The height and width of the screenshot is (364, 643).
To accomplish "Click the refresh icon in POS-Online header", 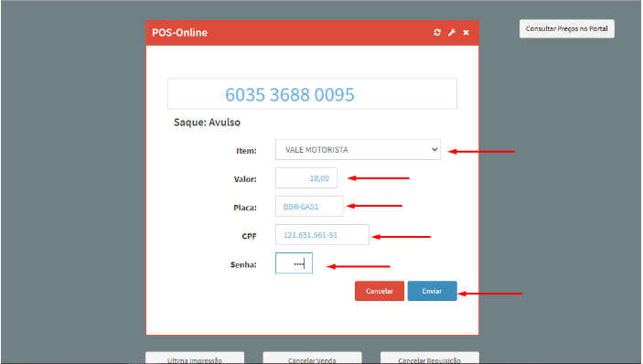I will tap(437, 32).
